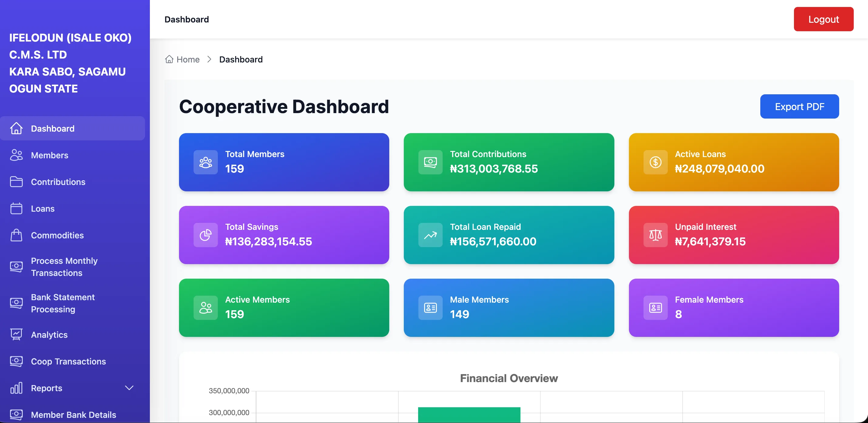The image size is (868, 423).
Task: Click the ₦156,571,660.00 loan repaid amount
Action: pyautogui.click(x=493, y=241)
